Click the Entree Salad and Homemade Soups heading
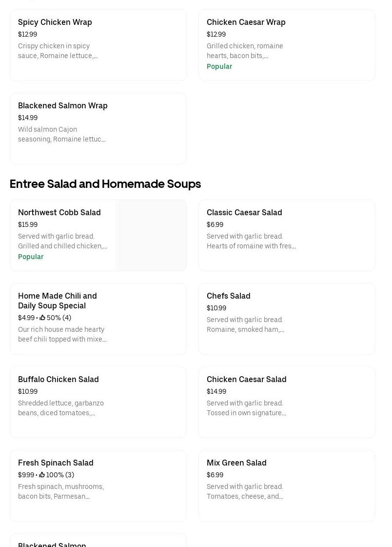Viewport: 392px width, 547px height. coord(105,184)
